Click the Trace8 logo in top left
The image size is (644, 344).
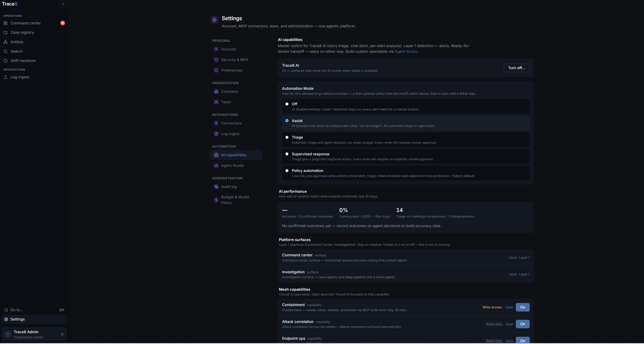(10, 4)
